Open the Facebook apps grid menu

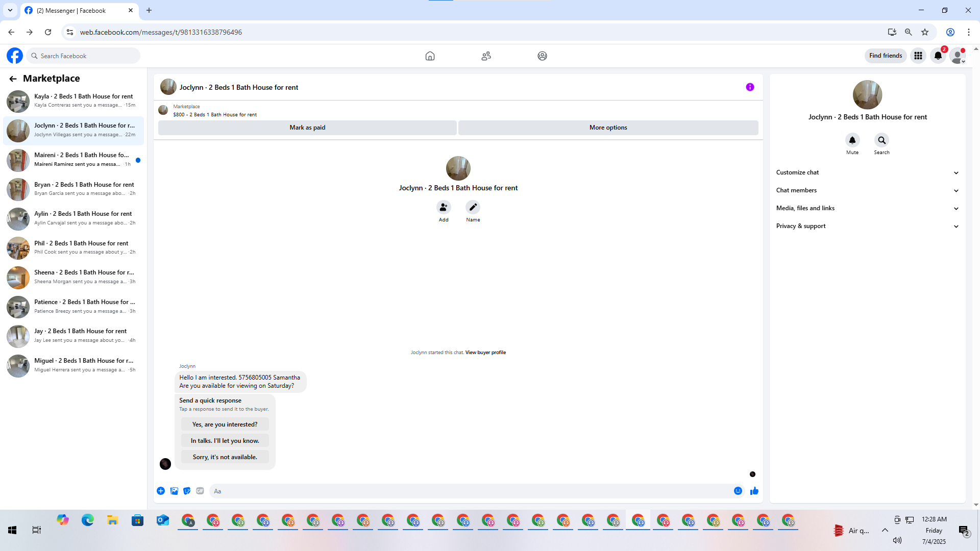[918, 56]
